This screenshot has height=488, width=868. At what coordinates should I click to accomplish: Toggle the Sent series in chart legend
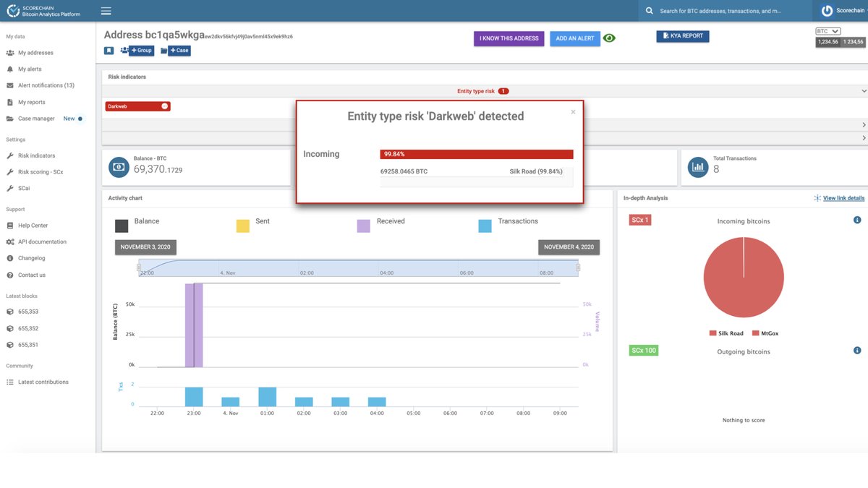pos(252,224)
